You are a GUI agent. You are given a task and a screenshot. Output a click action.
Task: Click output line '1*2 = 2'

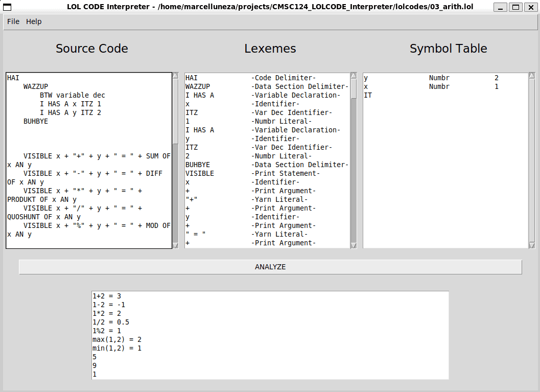tap(107, 313)
